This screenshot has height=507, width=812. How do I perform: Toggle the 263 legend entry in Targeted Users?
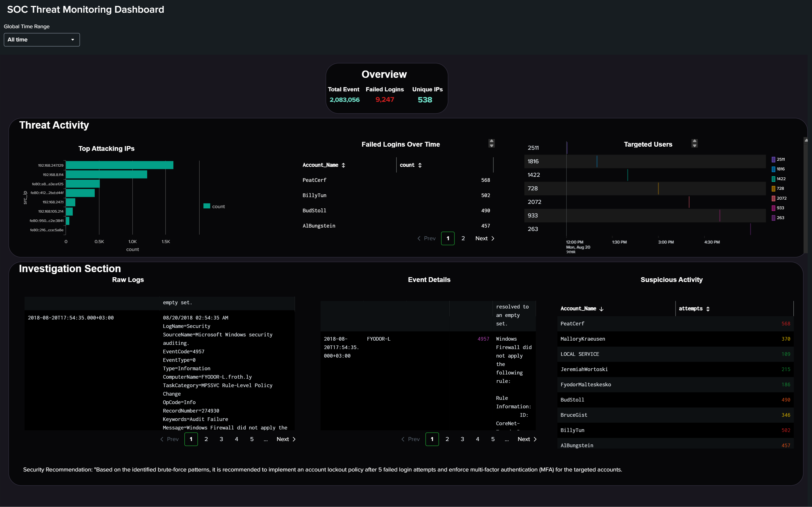(778, 218)
